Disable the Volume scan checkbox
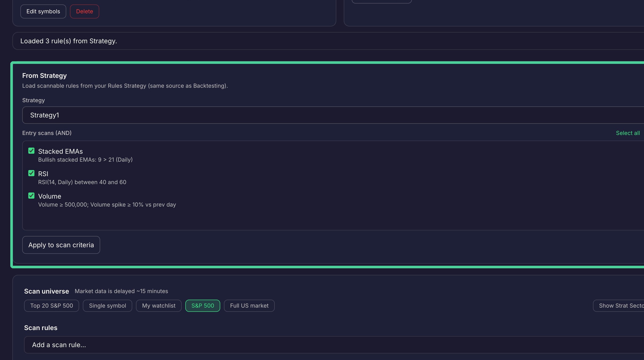This screenshot has width=644, height=360. tap(31, 196)
